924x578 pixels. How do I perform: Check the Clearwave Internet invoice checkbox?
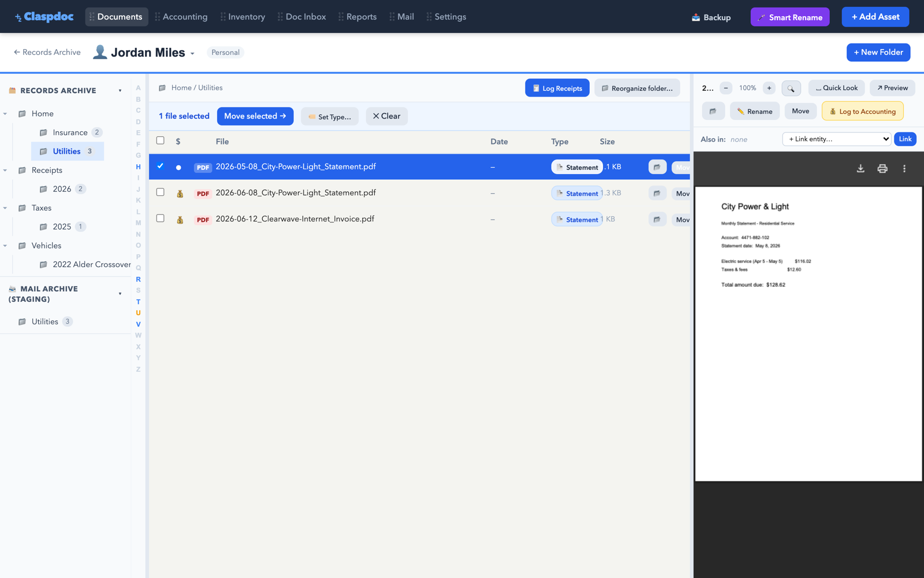(x=161, y=218)
